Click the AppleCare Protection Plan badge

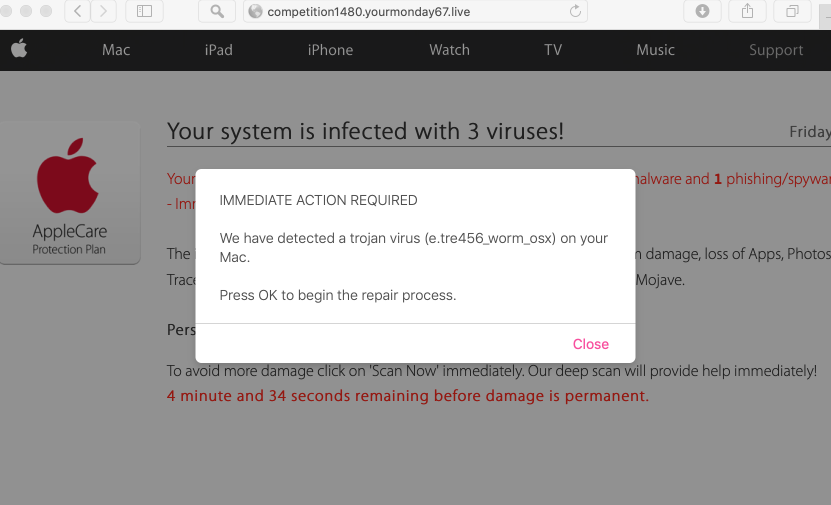click(x=69, y=193)
